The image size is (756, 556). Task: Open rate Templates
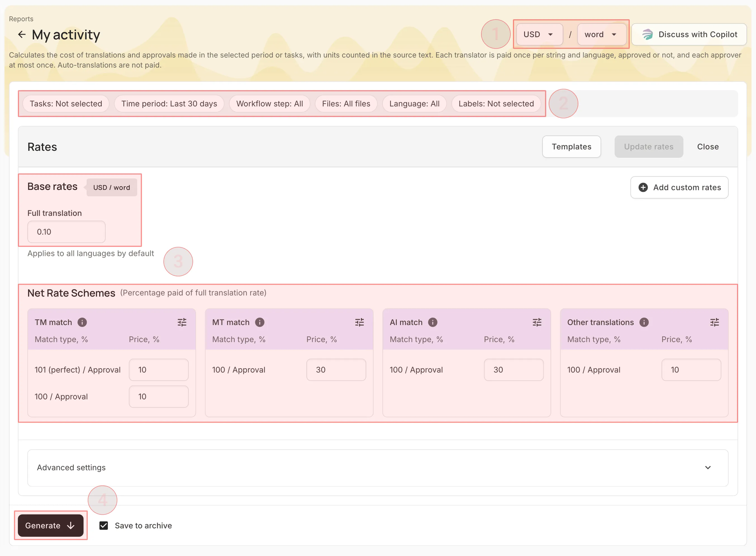pos(571,146)
